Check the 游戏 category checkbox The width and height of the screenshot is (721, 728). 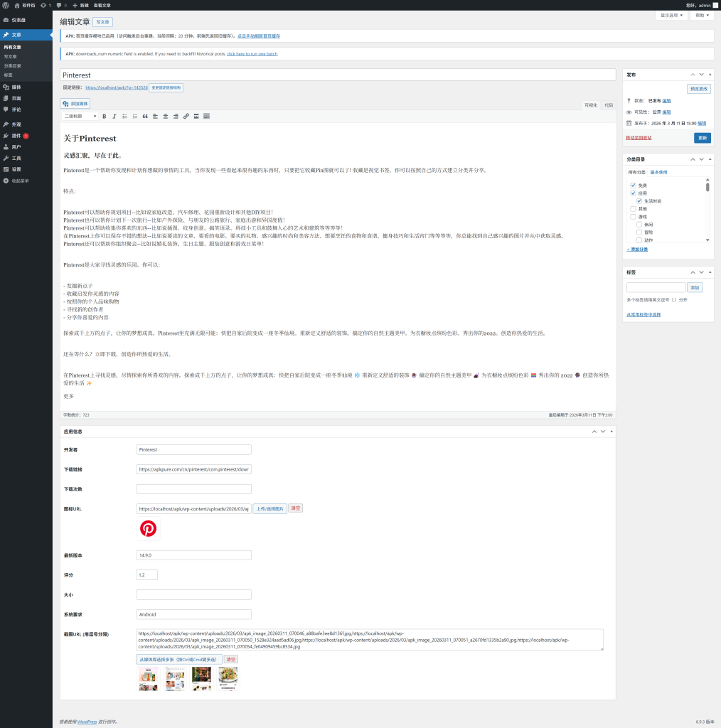coord(633,216)
